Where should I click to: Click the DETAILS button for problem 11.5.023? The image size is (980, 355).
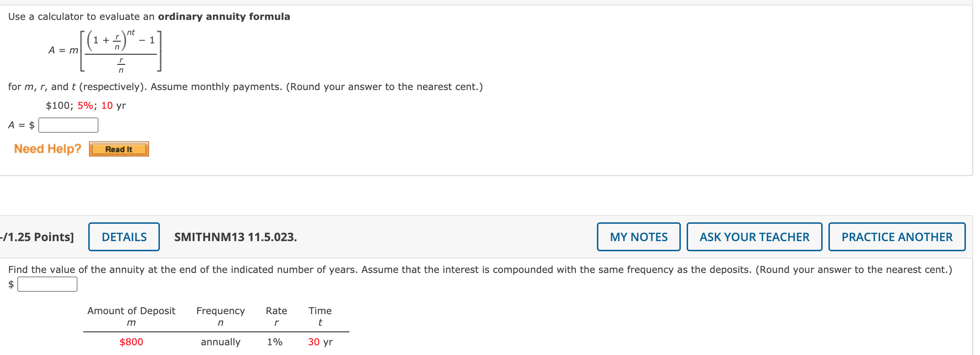(x=124, y=236)
